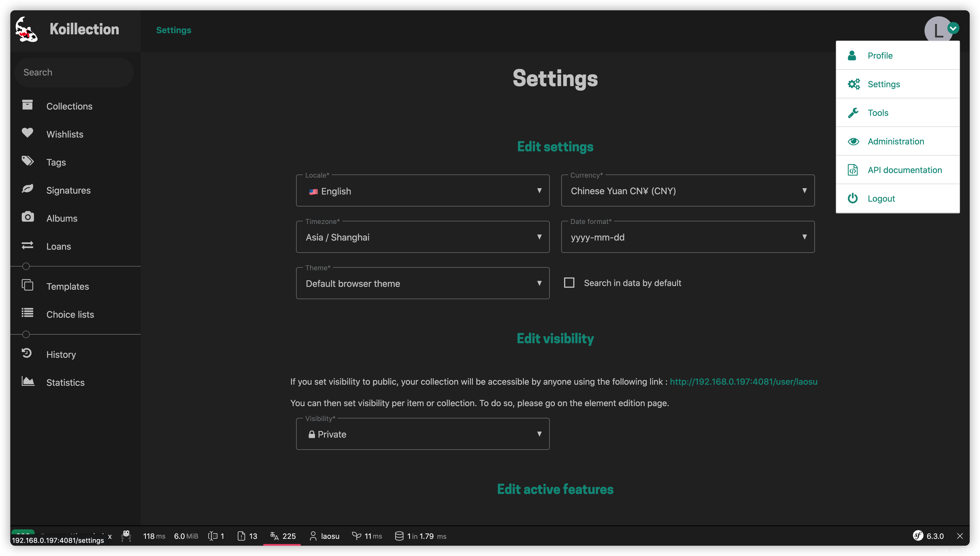Open the History page from sidebar label

click(x=61, y=354)
